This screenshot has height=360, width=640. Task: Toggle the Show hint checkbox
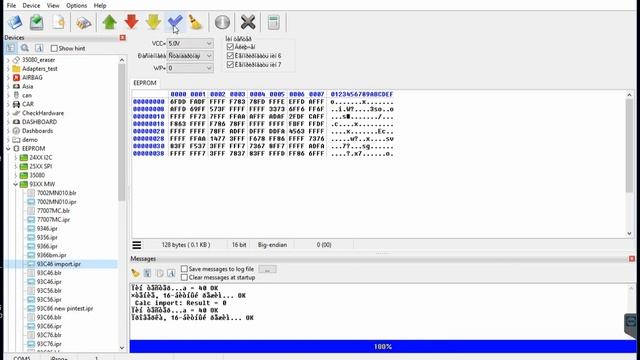[54, 48]
